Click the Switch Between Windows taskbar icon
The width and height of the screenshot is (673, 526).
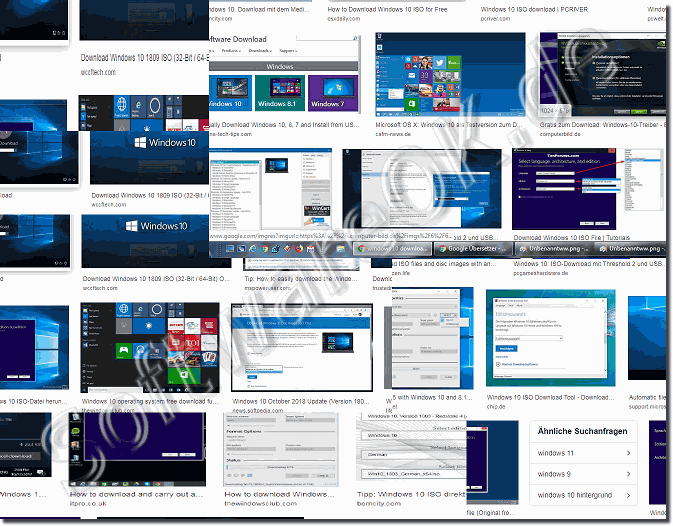[242, 248]
